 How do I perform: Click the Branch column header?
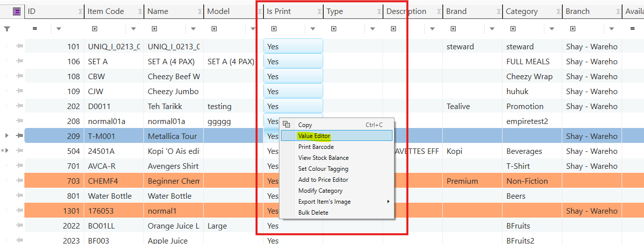coord(578,11)
